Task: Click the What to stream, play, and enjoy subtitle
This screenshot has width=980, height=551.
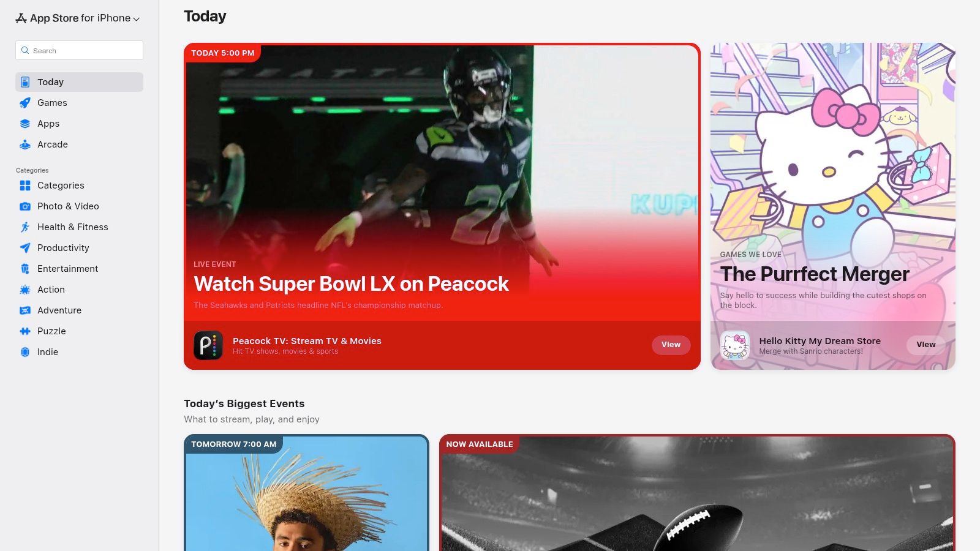Action: pos(252,419)
